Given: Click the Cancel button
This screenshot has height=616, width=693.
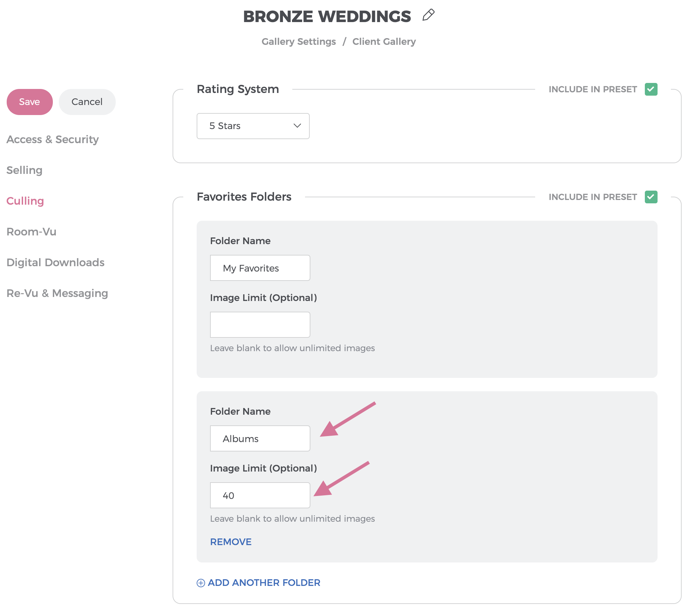Looking at the screenshot, I should coord(87,102).
